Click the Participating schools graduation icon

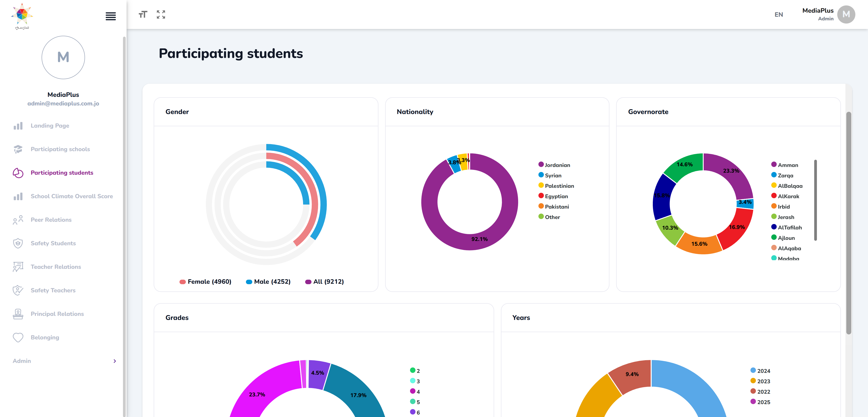[x=18, y=149]
